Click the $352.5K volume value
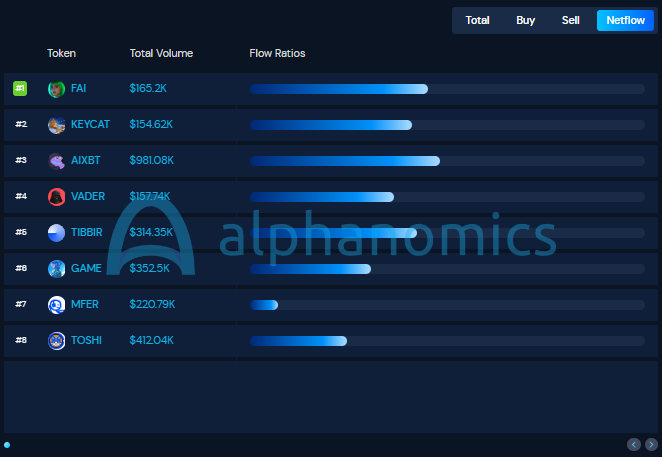 click(x=149, y=268)
